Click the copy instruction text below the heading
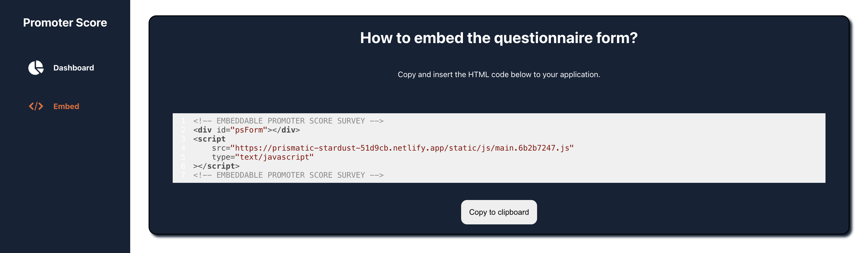Viewport: 868px width, 253px height. (x=499, y=74)
